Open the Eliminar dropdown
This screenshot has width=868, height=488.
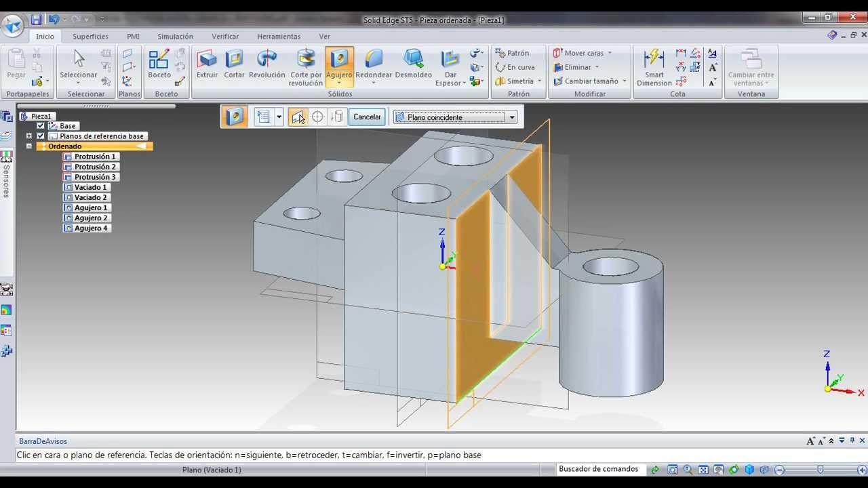coord(597,67)
